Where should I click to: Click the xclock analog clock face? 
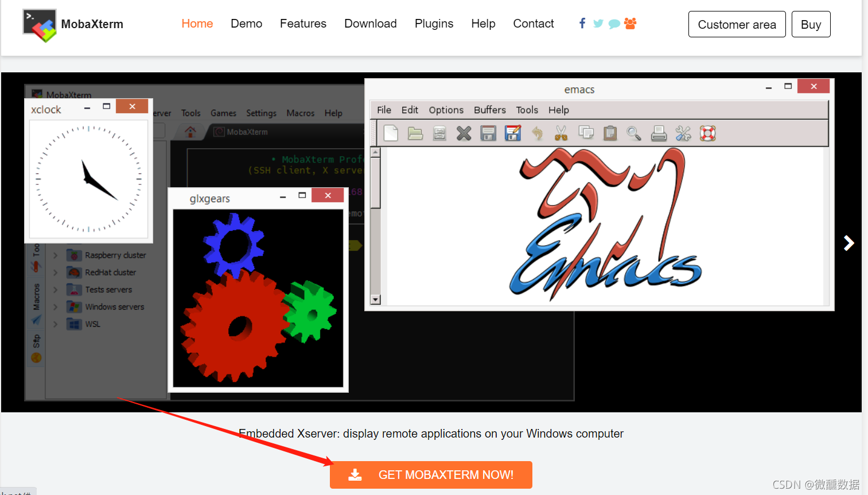pos(88,179)
